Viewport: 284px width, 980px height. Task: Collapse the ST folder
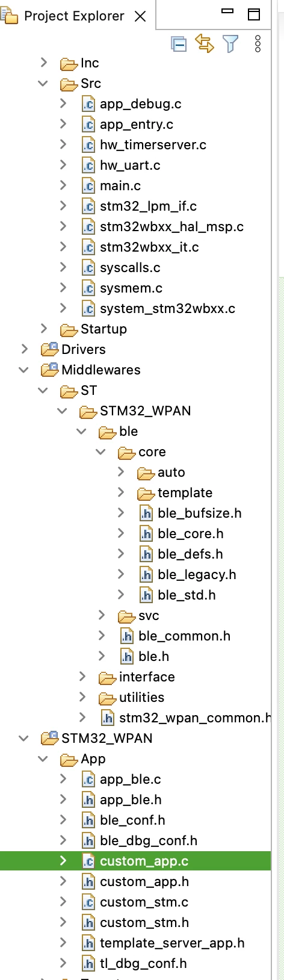pyautogui.click(x=43, y=390)
